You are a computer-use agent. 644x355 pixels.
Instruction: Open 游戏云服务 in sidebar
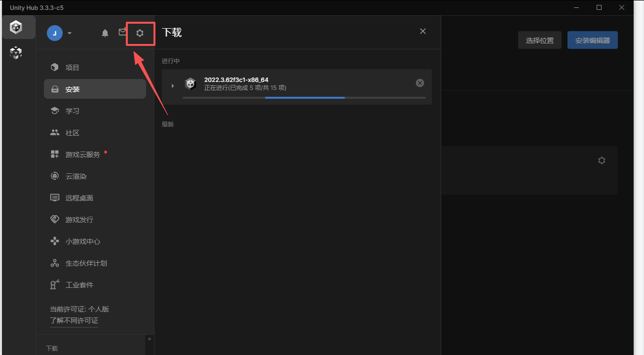95,155
